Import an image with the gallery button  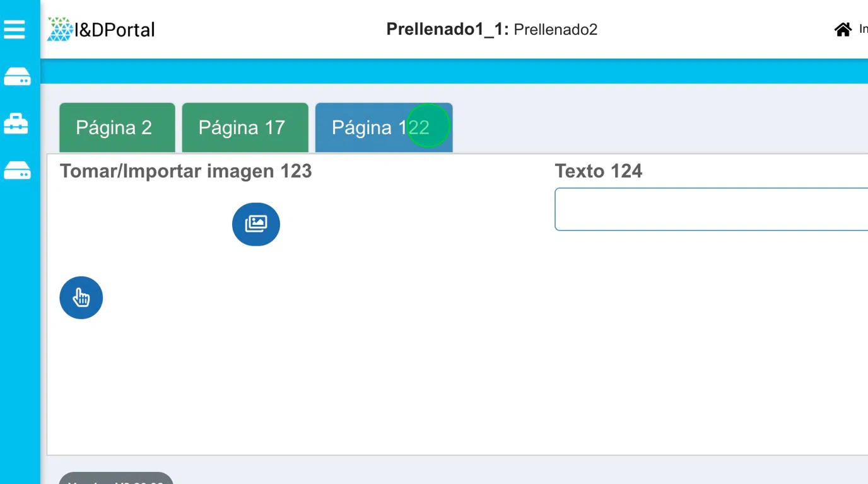pyautogui.click(x=255, y=224)
